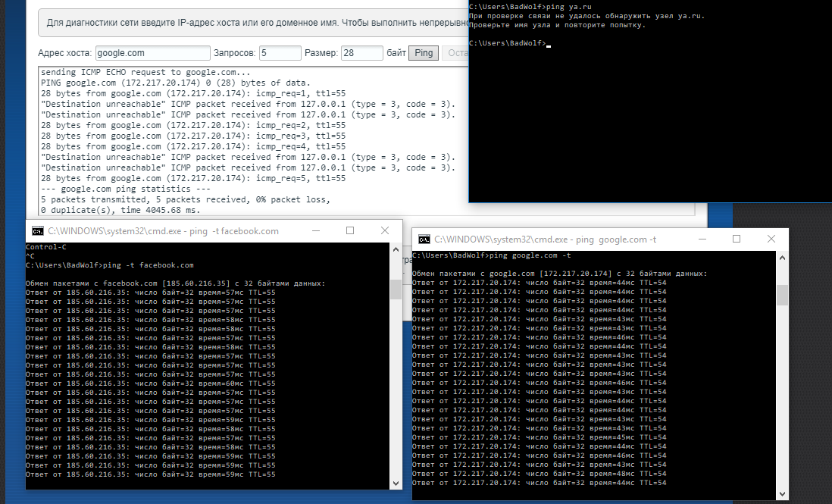Click scrollbar thumb in facebook.com cmd window
832x504 pixels.
pyautogui.click(x=396, y=290)
